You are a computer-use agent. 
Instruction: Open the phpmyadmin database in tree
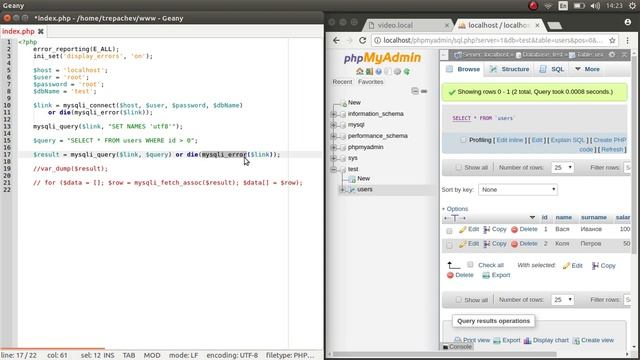(365, 147)
